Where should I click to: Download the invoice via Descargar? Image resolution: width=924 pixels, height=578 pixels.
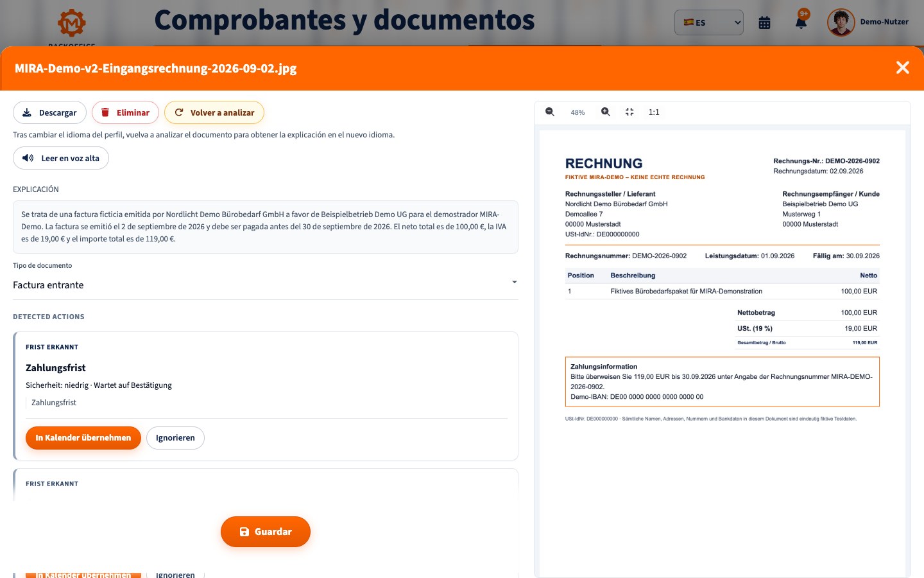tap(49, 112)
